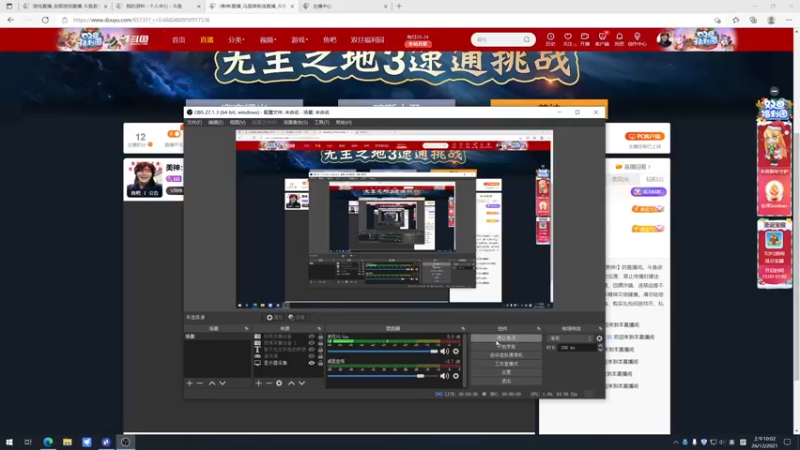The height and width of the screenshot is (450, 800).
Task: Open the 麦克风/Aux audio settings gear
Action: pos(456,351)
